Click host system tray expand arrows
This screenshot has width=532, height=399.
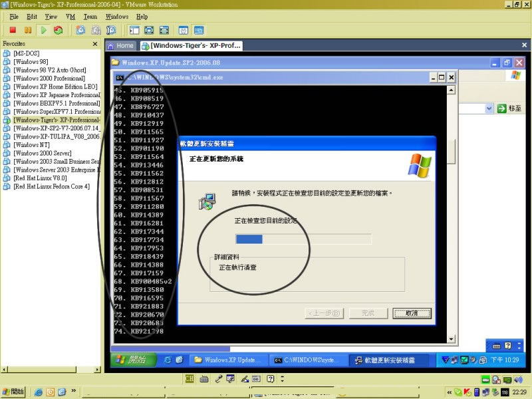449,392
